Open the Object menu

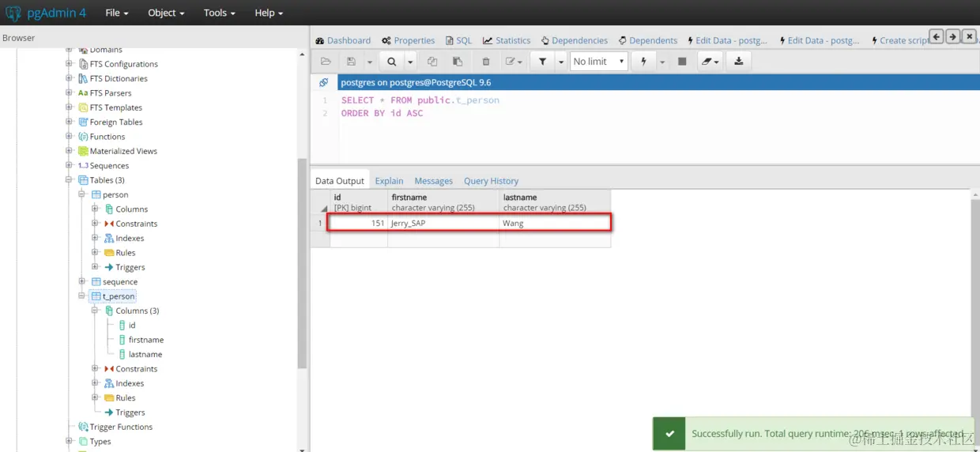[166, 13]
